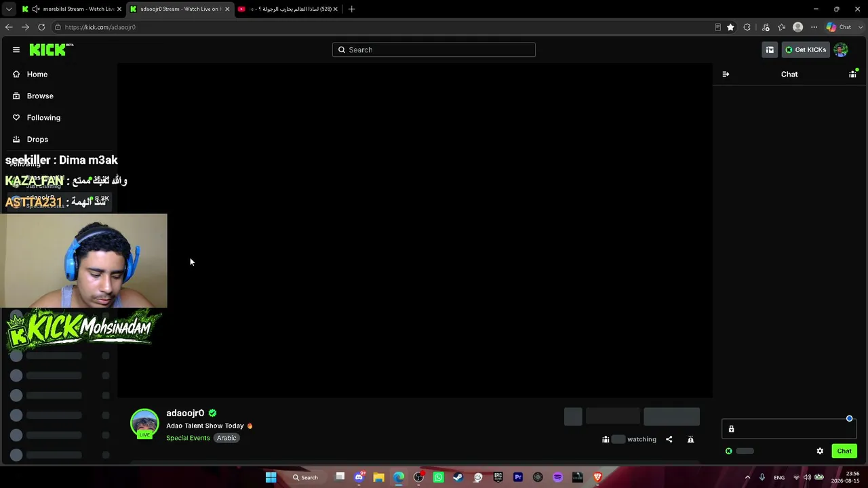Open the Special Events category link
The image size is (868, 488).
(188, 438)
